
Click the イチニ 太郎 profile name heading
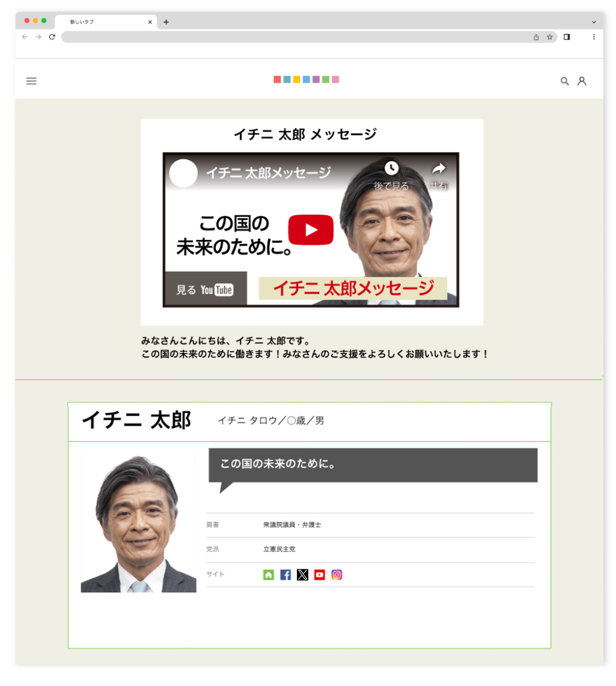tap(136, 420)
